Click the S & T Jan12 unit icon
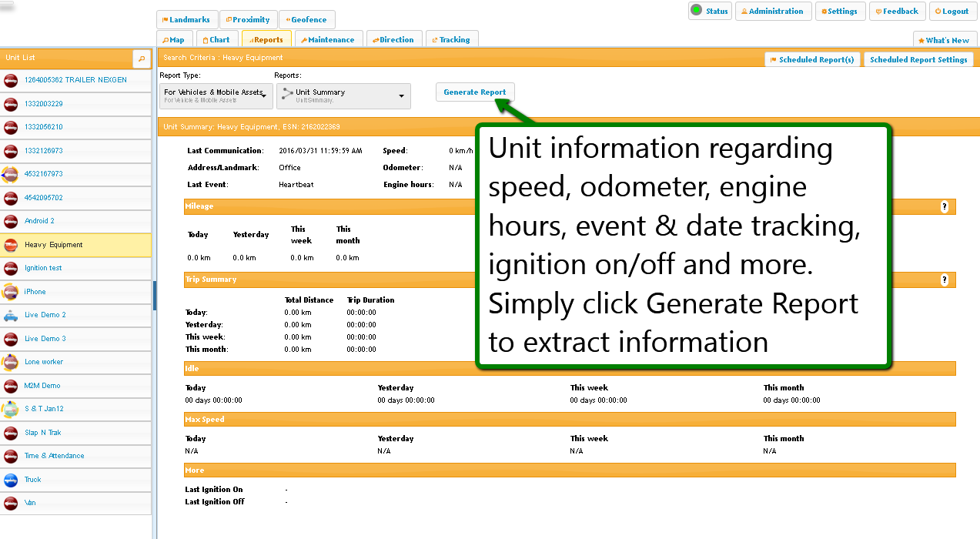This screenshot has height=539, width=980. (11, 409)
